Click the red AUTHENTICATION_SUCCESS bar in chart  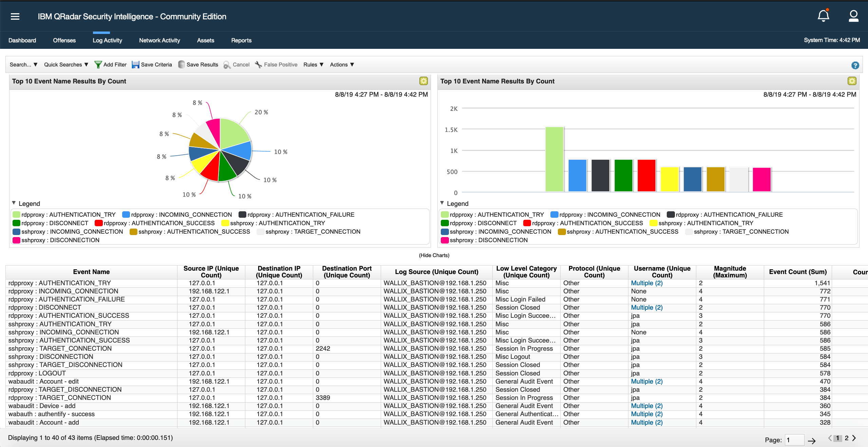coord(646,175)
